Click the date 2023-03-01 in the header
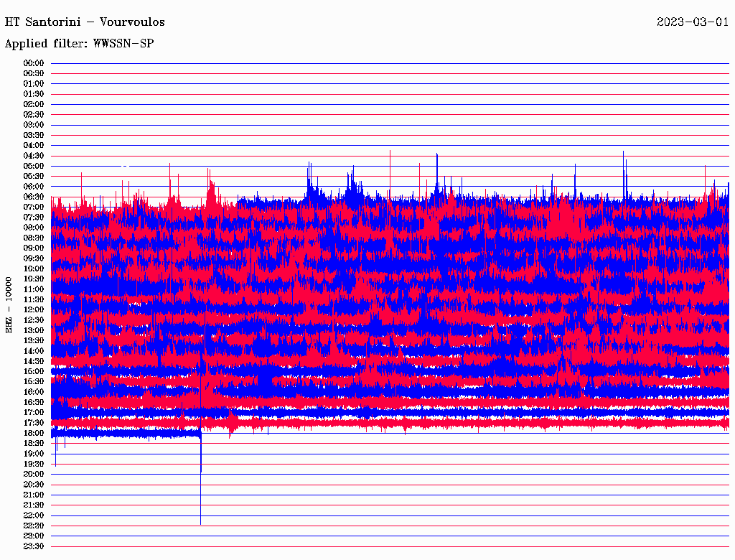 [692, 22]
